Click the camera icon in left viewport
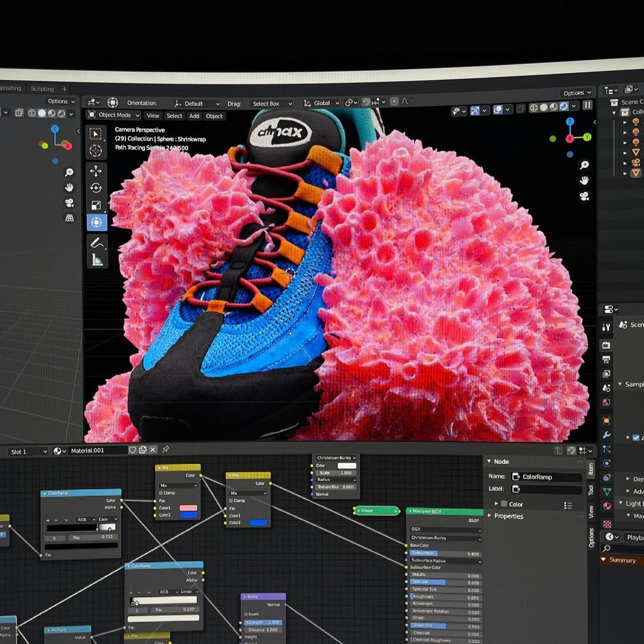The image size is (644, 644). pos(69,203)
